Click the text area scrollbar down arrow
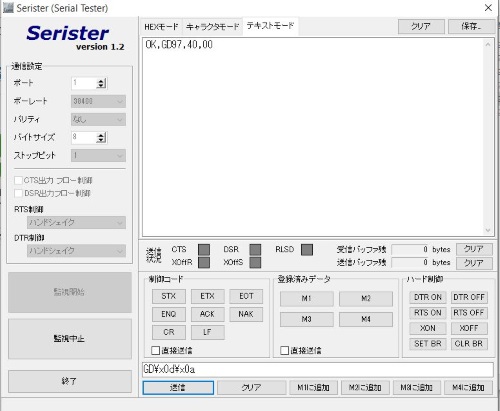 point(488,230)
